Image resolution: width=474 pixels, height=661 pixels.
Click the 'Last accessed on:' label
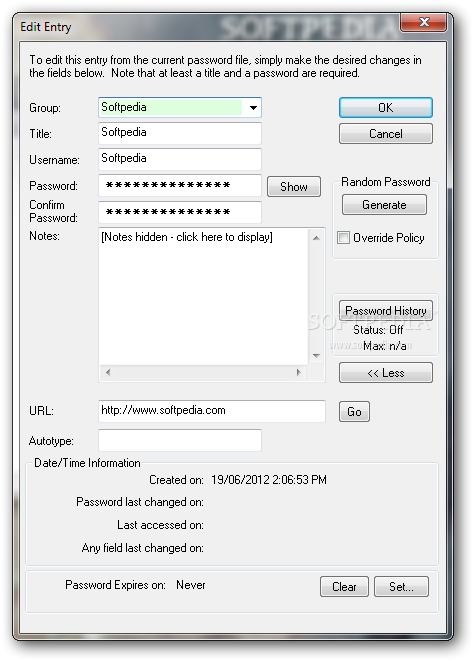click(160, 525)
